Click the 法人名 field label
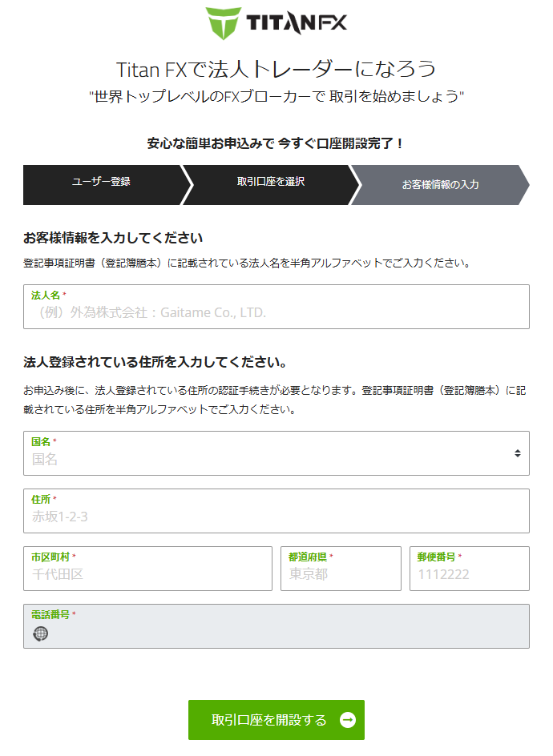 [46, 295]
